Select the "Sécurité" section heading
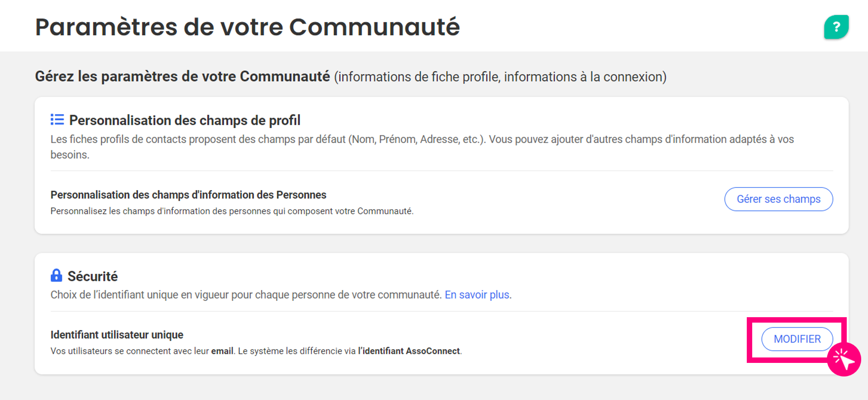 tap(93, 276)
